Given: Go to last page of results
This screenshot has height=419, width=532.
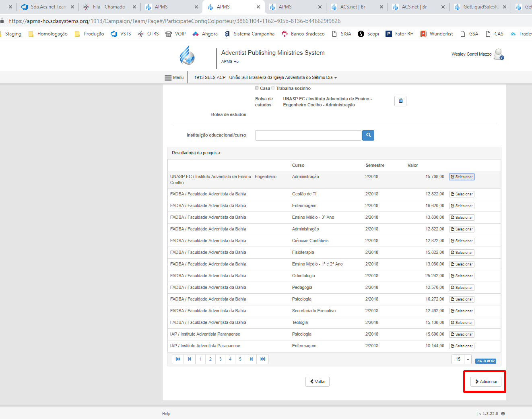Looking at the screenshot, I should (263, 359).
